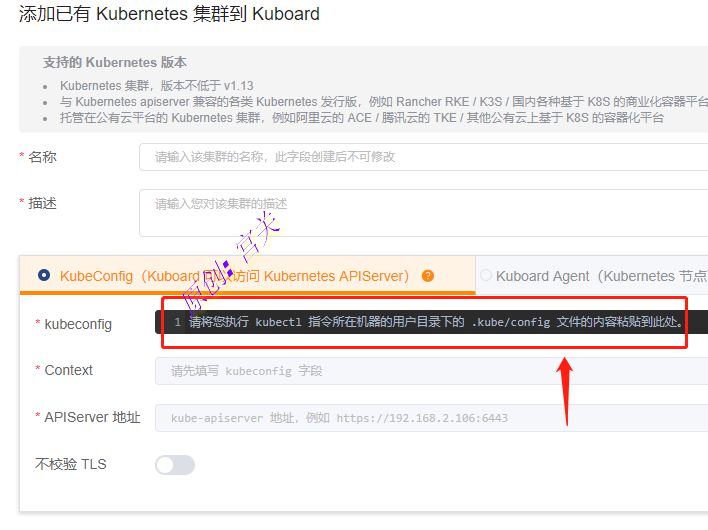Click the 名称 field label

pos(42,157)
